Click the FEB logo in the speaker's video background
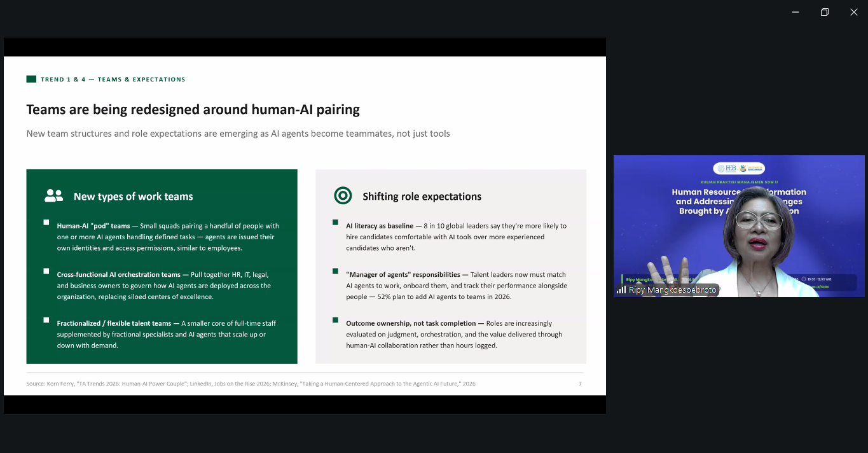 point(726,169)
